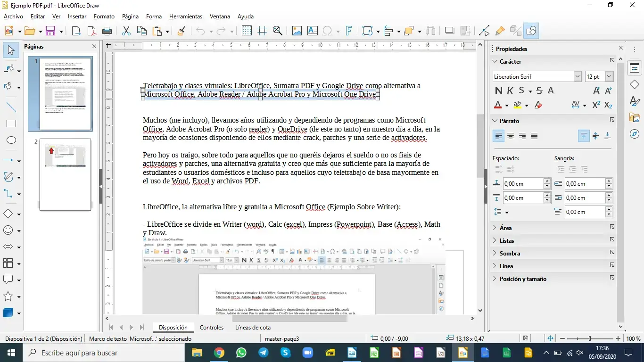This screenshot has width=644, height=362.
Task: Open character spacing dropdown arrow
Action: [585, 105]
